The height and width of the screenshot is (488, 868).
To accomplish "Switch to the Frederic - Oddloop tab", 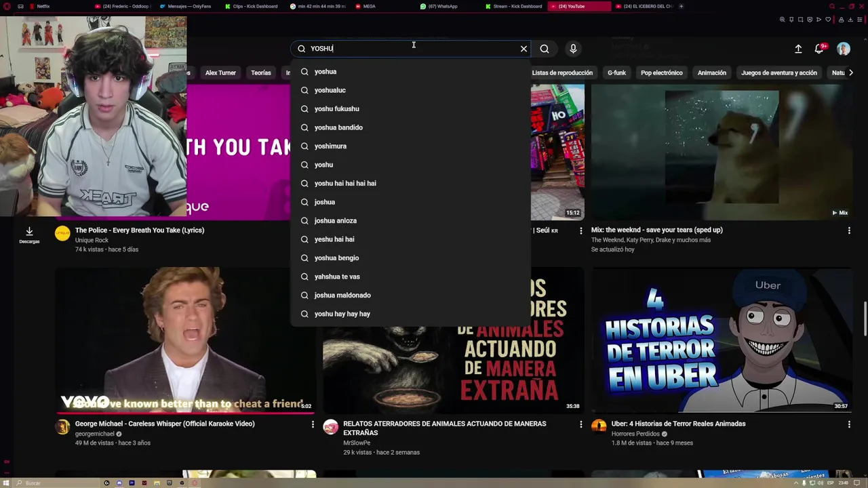I will tap(123, 6).
